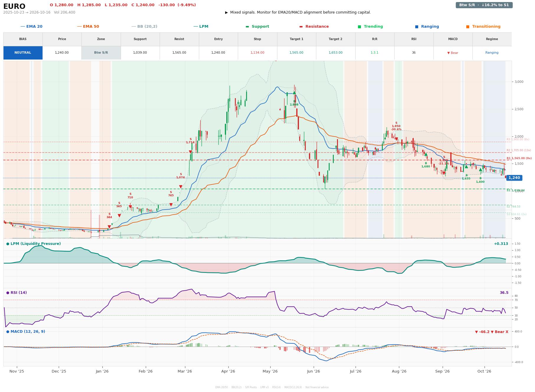Click the sell marker S 1,950 -30.6%
This screenshot has height=392, width=535.
tap(396, 139)
